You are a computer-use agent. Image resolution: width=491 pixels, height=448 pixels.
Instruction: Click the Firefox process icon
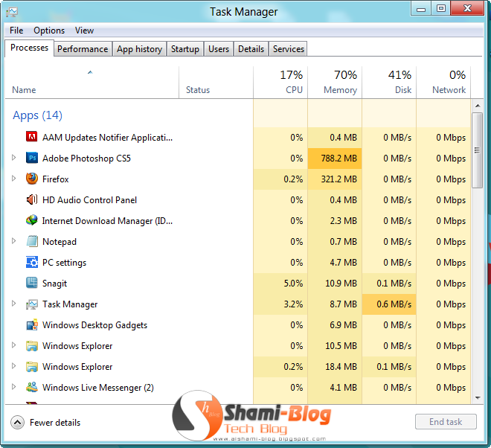coord(32,179)
